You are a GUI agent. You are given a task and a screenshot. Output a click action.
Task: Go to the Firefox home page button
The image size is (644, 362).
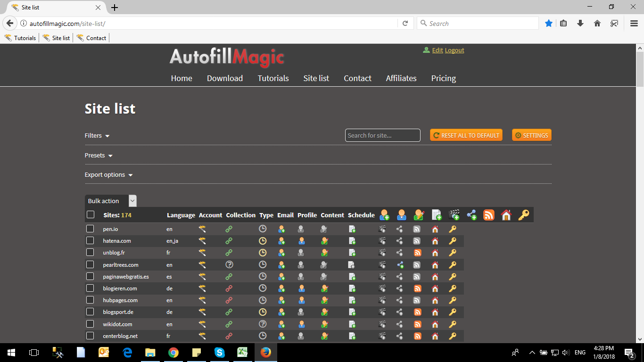click(597, 23)
